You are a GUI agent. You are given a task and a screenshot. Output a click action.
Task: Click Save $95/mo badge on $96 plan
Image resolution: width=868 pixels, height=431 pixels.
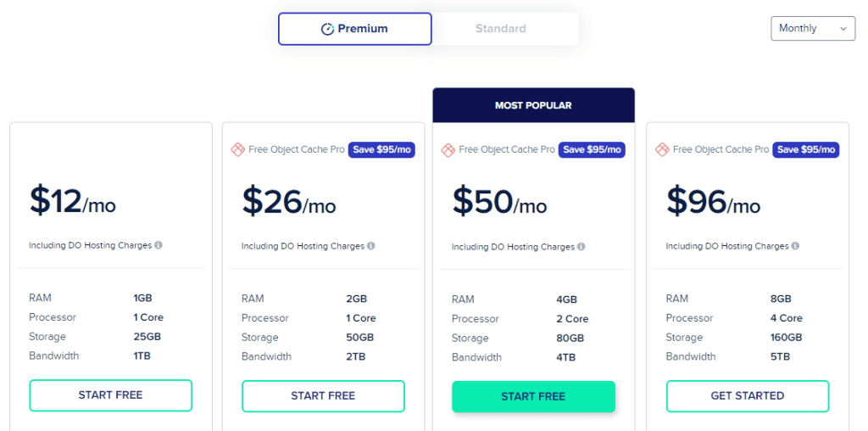(807, 149)
